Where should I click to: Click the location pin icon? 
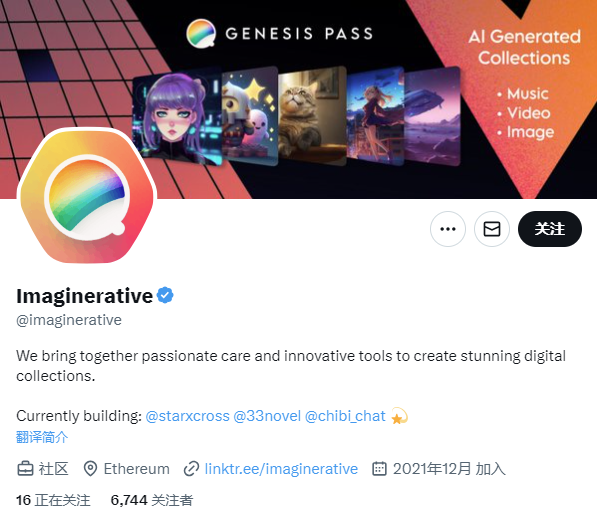(90, 469)
